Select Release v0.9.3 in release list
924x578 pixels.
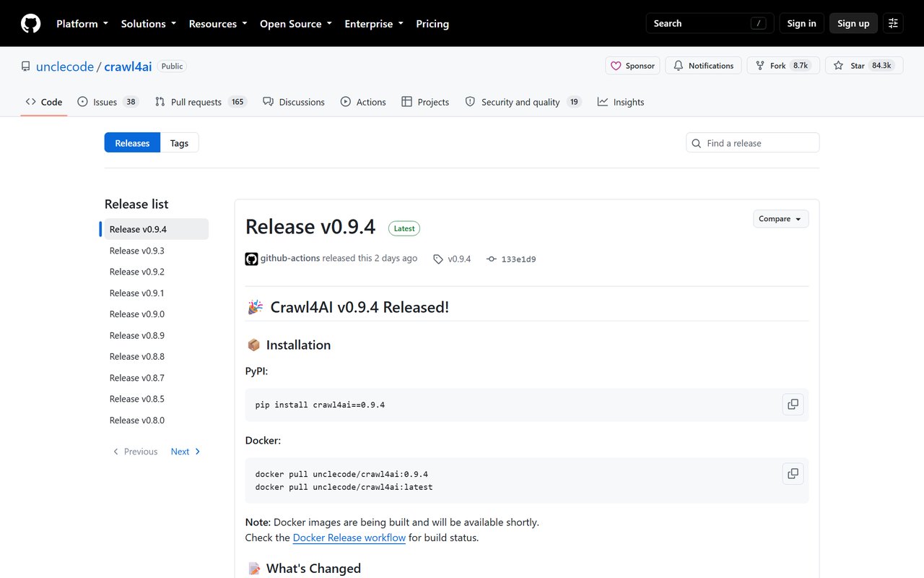(x=157, y=251)
